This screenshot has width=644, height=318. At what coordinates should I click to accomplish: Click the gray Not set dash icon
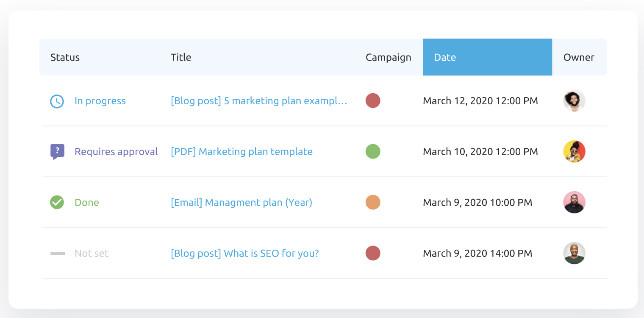(x=58, y=254)
